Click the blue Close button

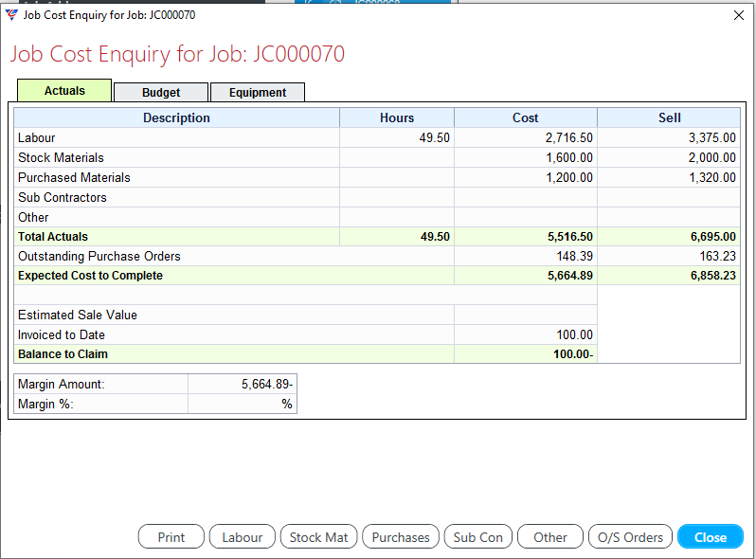click(710, 537)
